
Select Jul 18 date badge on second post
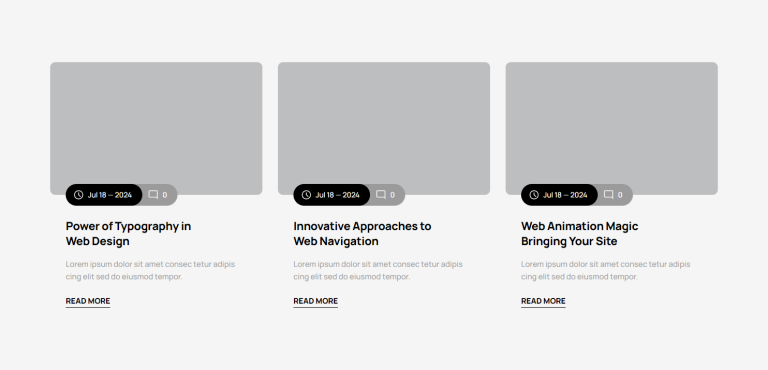332,195
